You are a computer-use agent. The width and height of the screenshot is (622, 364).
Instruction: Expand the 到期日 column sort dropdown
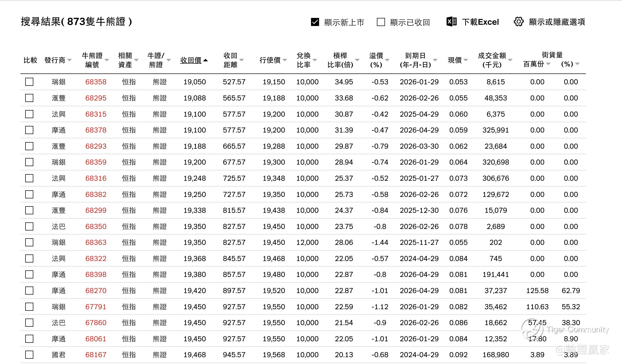pyautogui.click(x=435, y=60)
